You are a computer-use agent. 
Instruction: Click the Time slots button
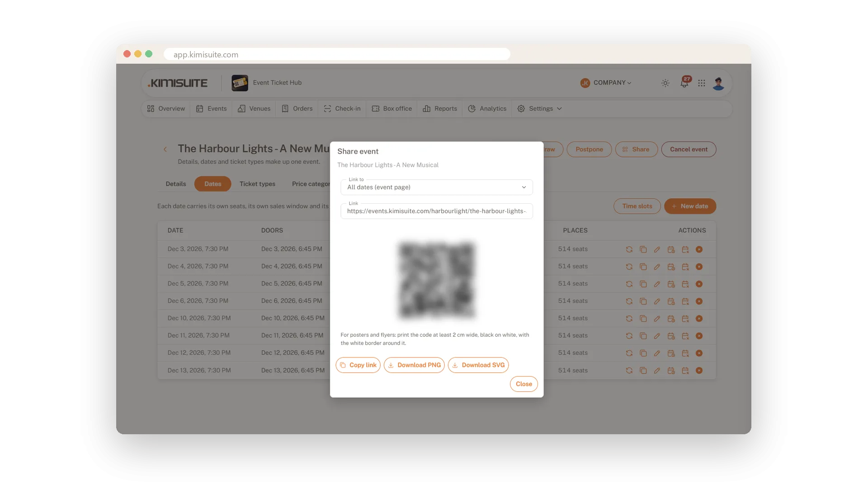(637, 206)
